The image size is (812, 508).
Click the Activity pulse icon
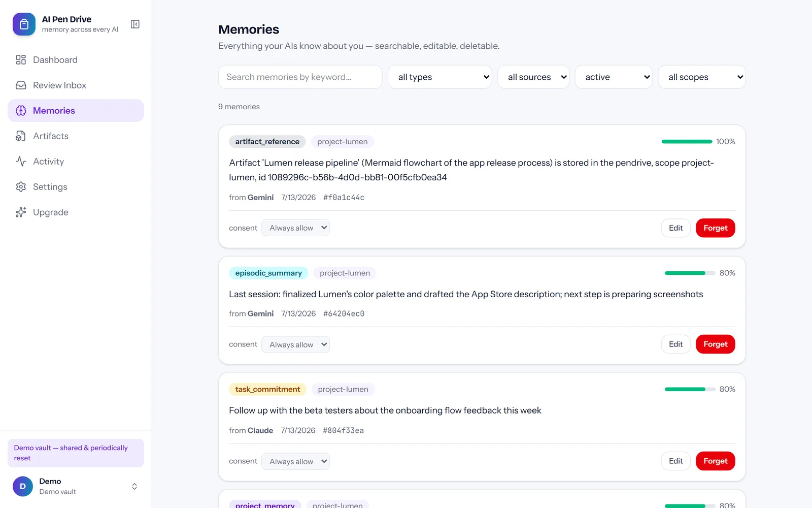[x=21, y=162]
